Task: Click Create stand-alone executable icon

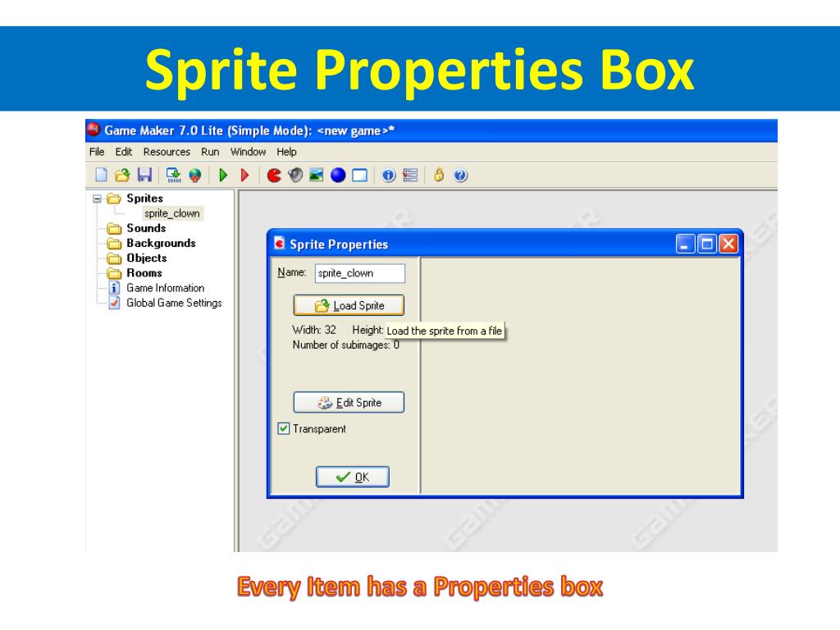Action: point(174,175)
